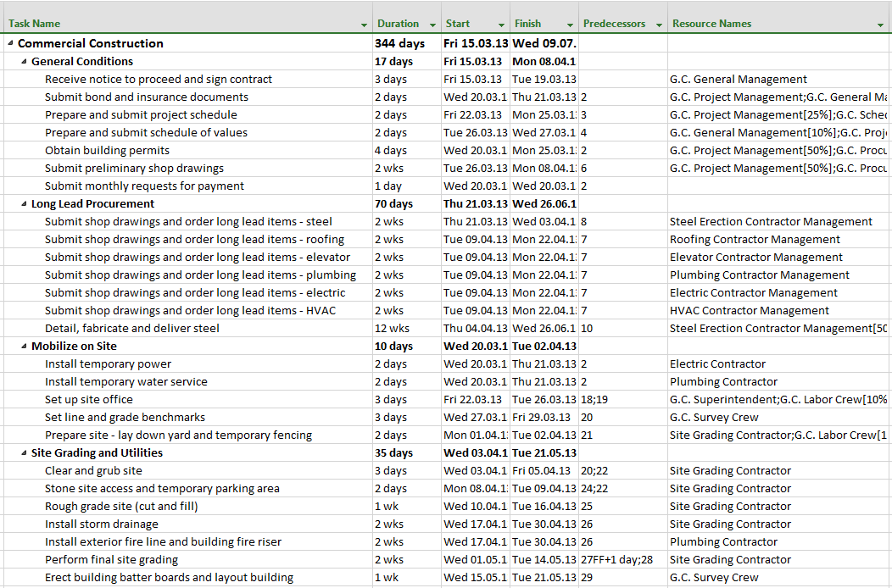
Task: Collapse the Commercial Construction summary task
Action: [x=11, y=43]
